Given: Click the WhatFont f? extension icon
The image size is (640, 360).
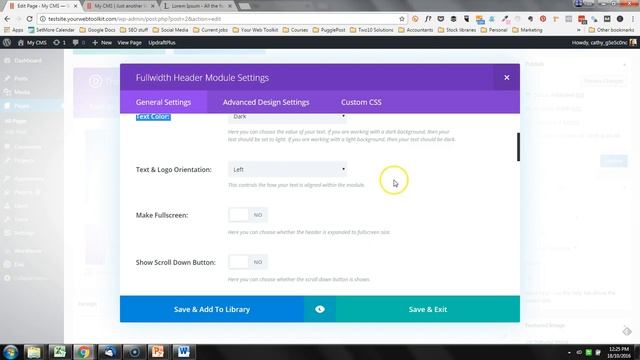Looking at the screenshot, I should tap(428, 19).
